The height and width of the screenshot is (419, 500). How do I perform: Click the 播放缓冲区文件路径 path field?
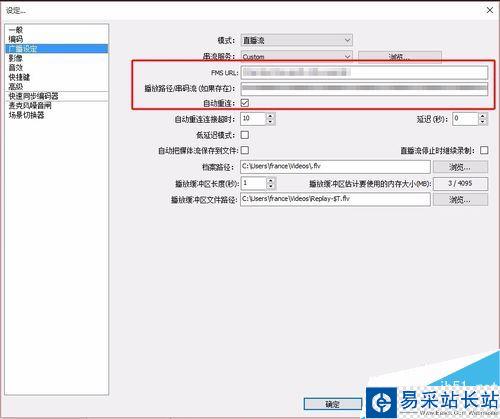tap(335, 199)
